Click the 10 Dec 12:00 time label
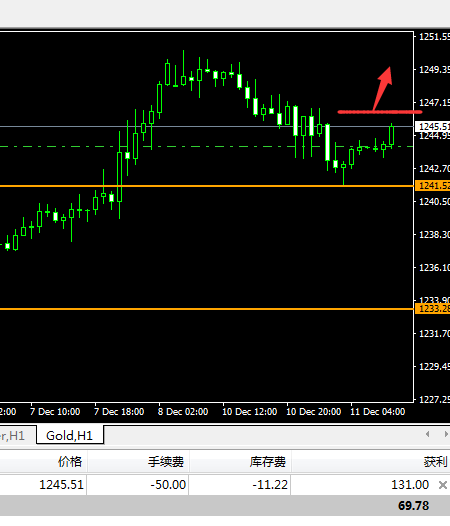 (x=250, y=412)
